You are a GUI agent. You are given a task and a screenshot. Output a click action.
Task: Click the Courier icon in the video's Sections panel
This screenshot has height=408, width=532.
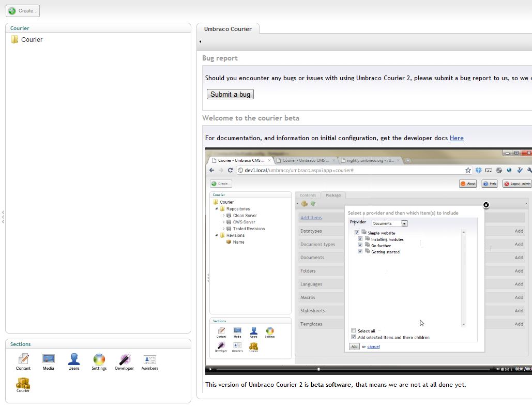click(x=253, y=347)
